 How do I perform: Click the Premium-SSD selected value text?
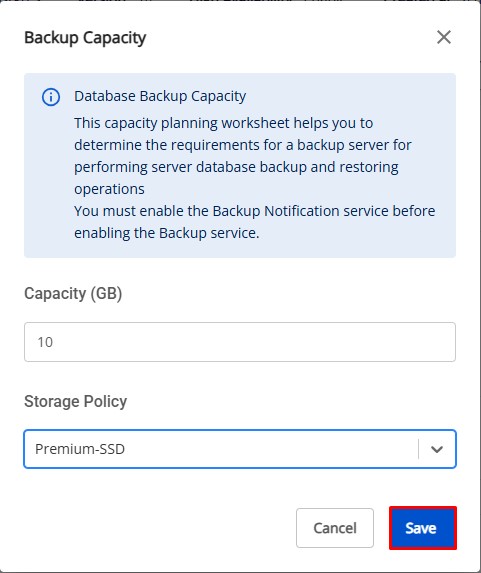tap(80, 449)
